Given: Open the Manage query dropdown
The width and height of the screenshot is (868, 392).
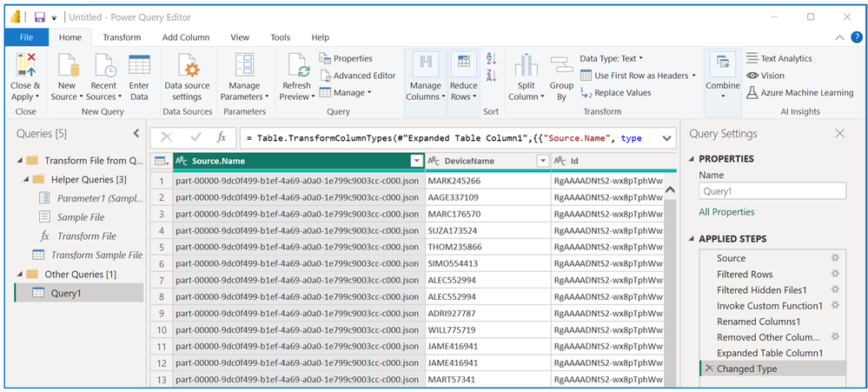Looking at the screenshot, I should pos(346,92).
